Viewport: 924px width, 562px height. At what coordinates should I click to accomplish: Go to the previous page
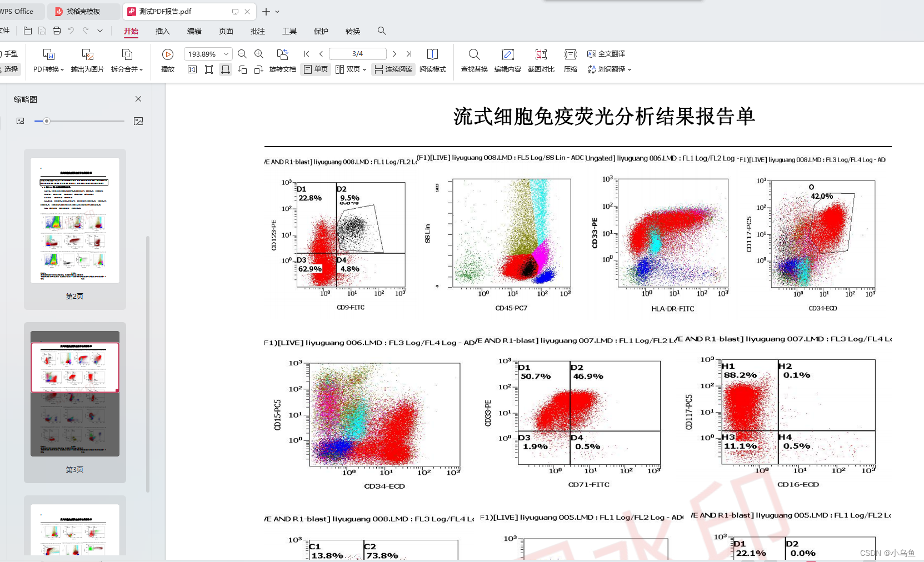click(321, 54)
